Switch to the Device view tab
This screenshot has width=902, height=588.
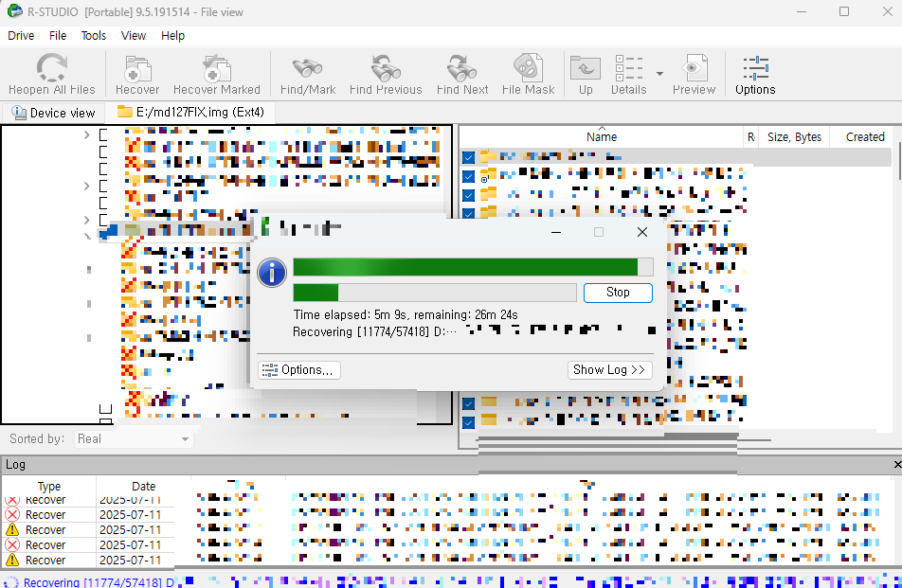coord(53,113)
